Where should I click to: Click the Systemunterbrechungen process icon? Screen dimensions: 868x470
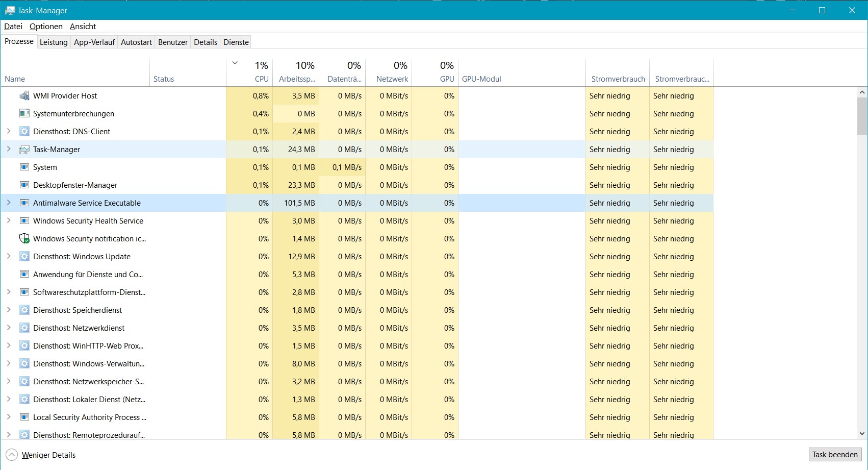(24, 113)
